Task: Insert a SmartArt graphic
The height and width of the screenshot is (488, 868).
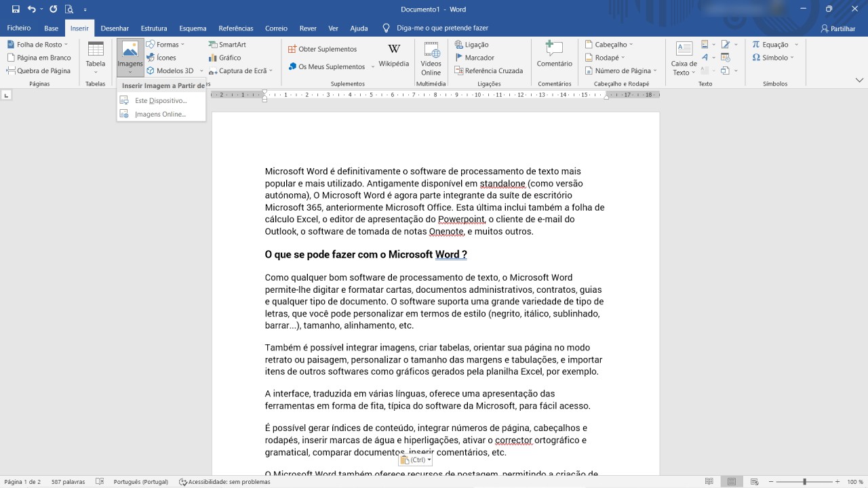Action: point(227,45)
